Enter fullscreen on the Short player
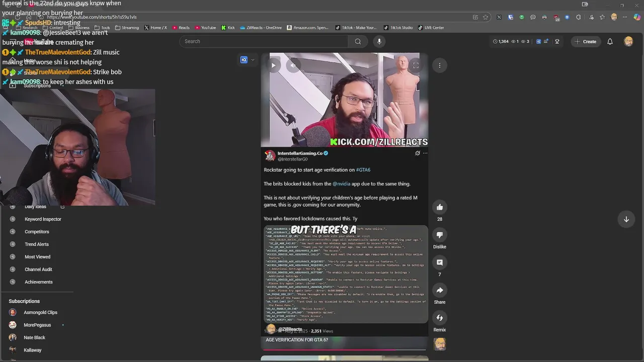This screenshot has width=644, height=362. click(416, 65)
